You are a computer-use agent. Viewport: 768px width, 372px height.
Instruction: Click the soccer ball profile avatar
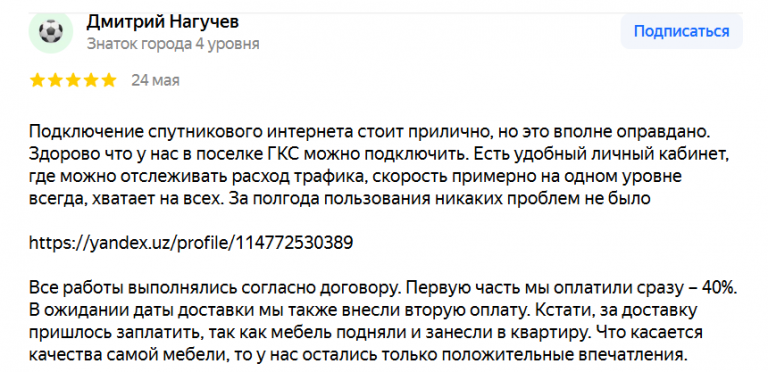51,31
